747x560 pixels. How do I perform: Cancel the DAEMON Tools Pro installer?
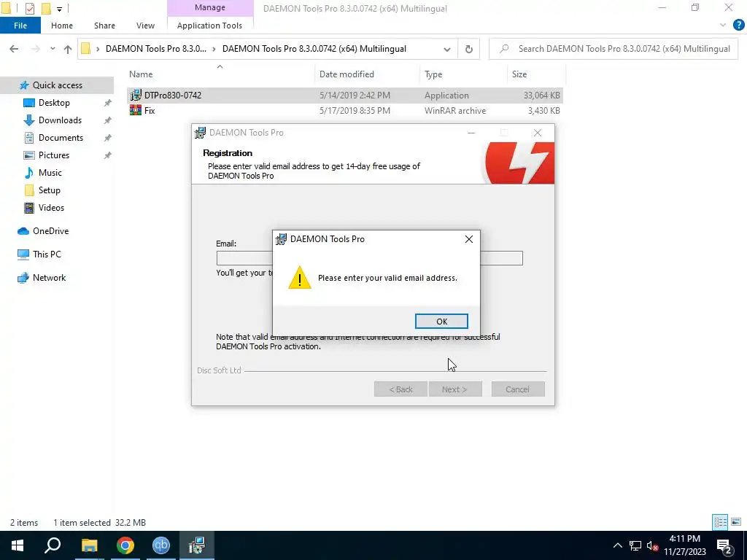pos(518,389)
